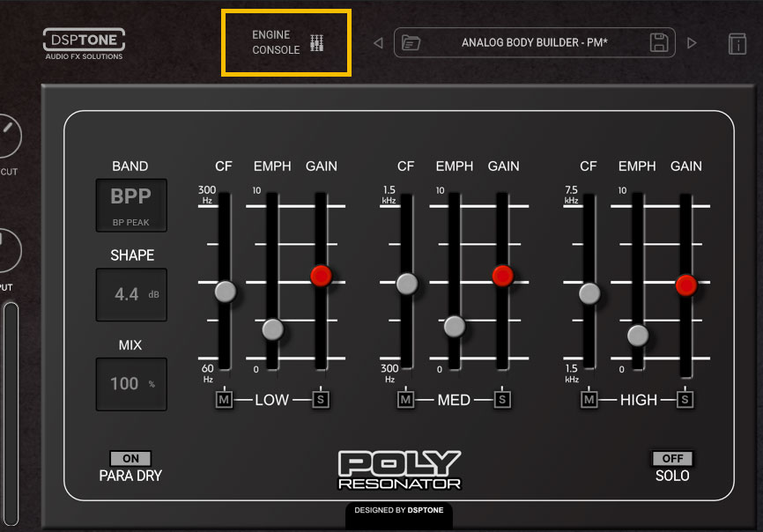Viewport: 763px width, 532px height.
Task: Click the HIGH band red GAIN knob
Action: pos(686,285)
